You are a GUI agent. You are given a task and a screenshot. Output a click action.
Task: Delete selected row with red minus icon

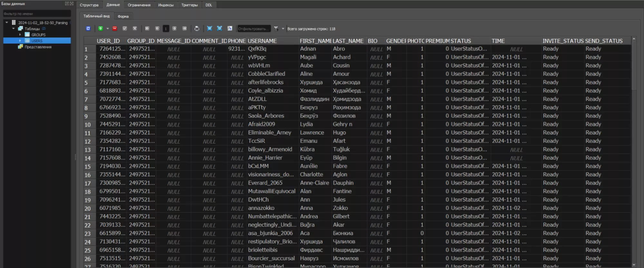115,29
